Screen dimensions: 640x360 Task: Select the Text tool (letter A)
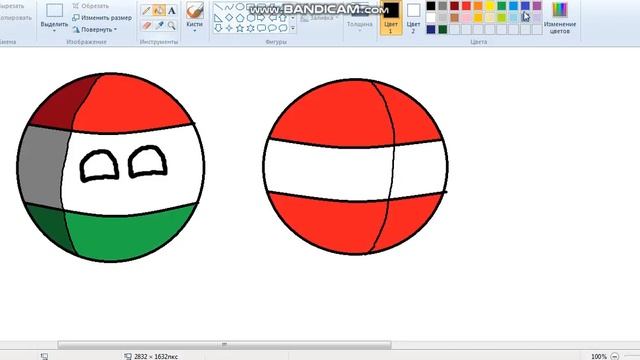(x=172, y=11)
